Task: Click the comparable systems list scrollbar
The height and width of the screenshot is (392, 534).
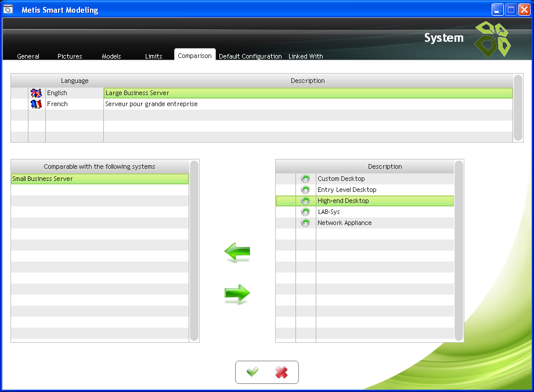Action: point(194,251)
